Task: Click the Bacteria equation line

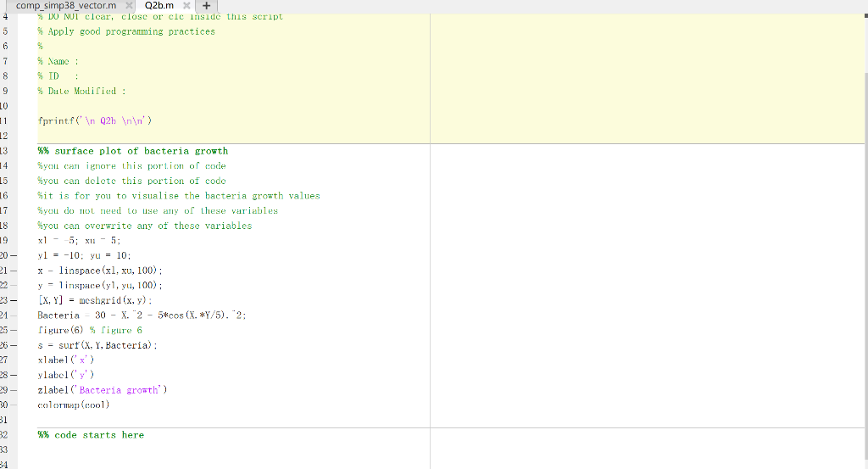Action: pos(142,315)
